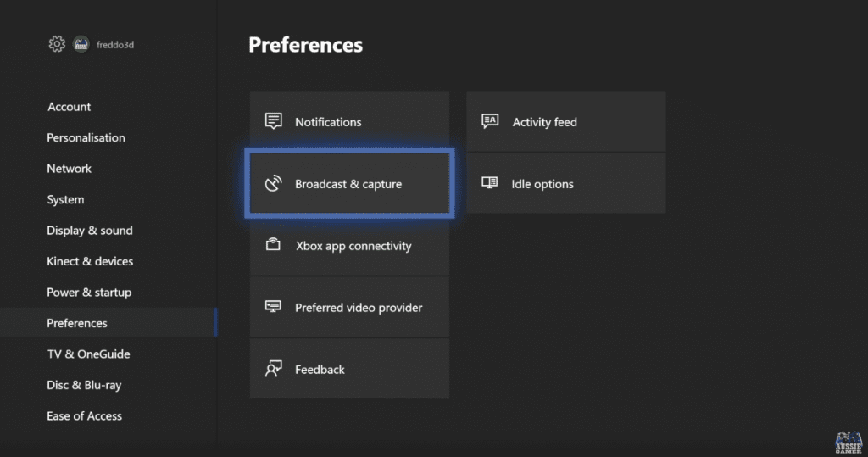Select the freddo3d profile avatar
Image resolution: width=868 pixels, height=457 pixels.
[81, 44]
